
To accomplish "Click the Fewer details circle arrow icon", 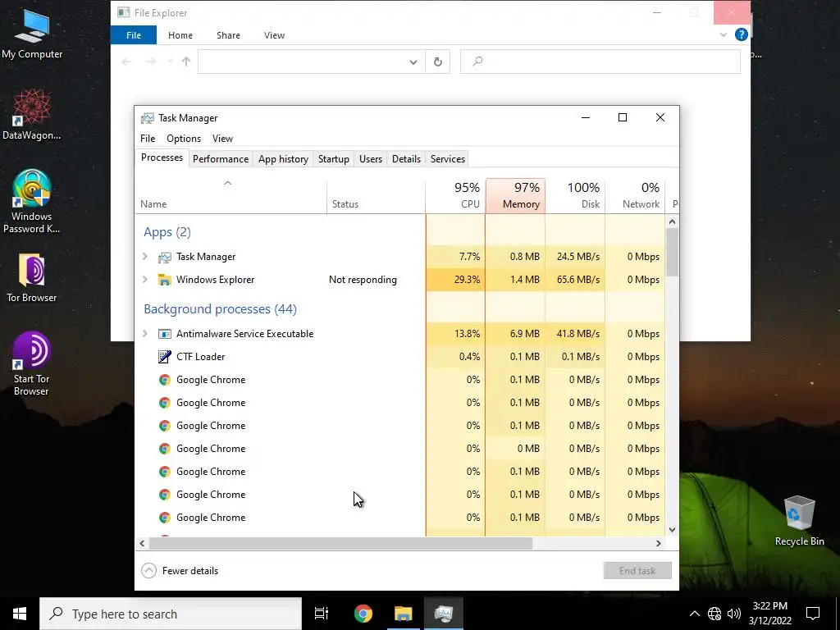I will point(148,571).
